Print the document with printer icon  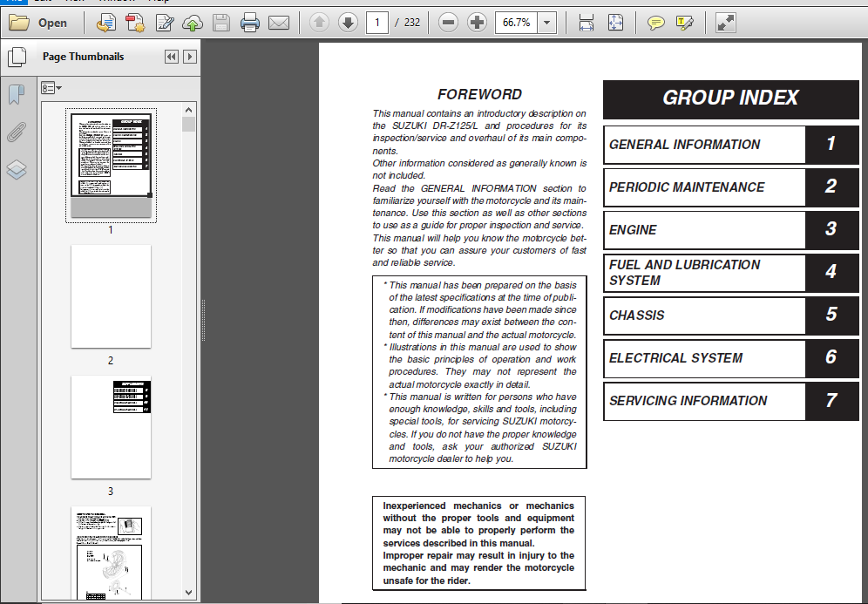[249, 23]
